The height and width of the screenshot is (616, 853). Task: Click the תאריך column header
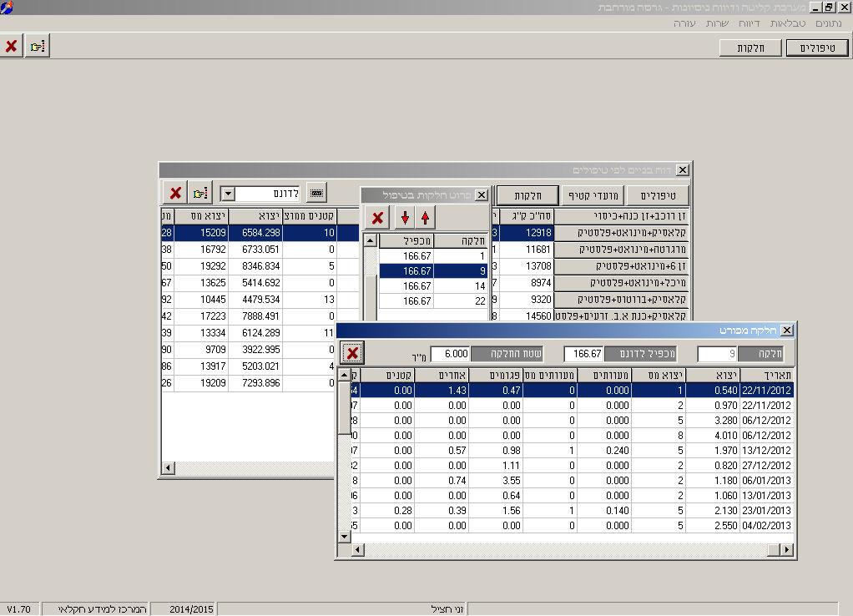click(x=766, y=375)
